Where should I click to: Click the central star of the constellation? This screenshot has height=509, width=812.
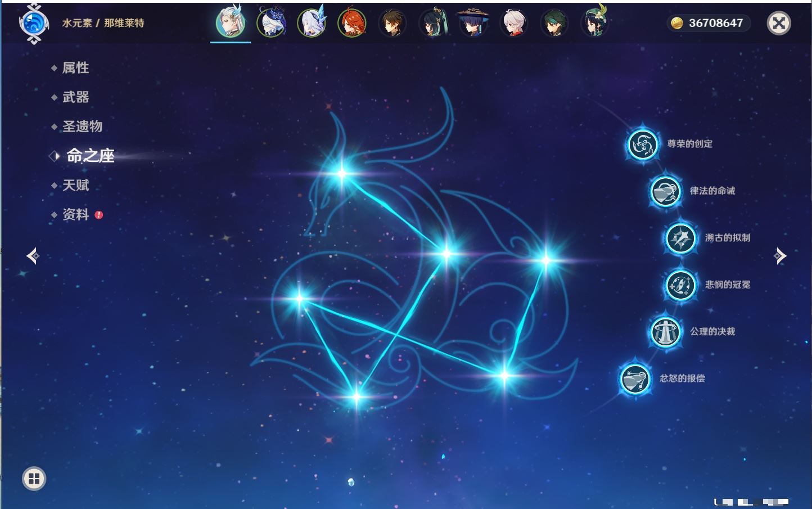446,254
